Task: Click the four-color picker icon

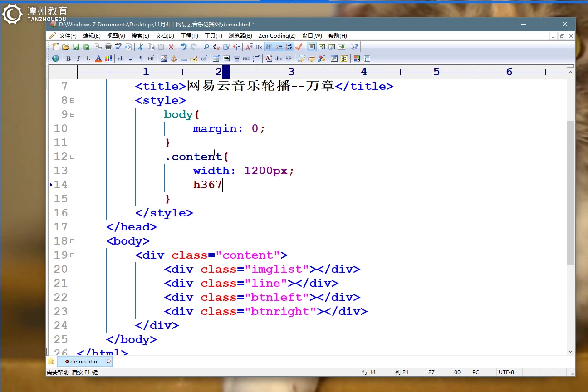Action: coord(357,59)
